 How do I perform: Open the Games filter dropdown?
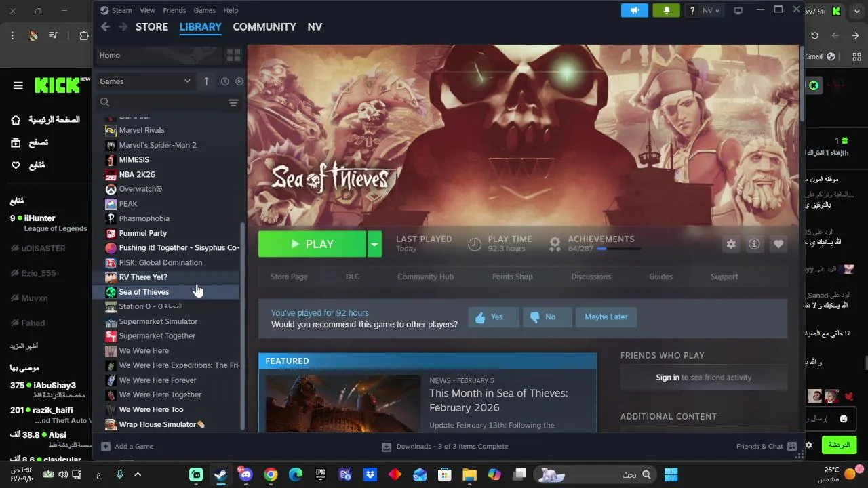click(145, 81)
